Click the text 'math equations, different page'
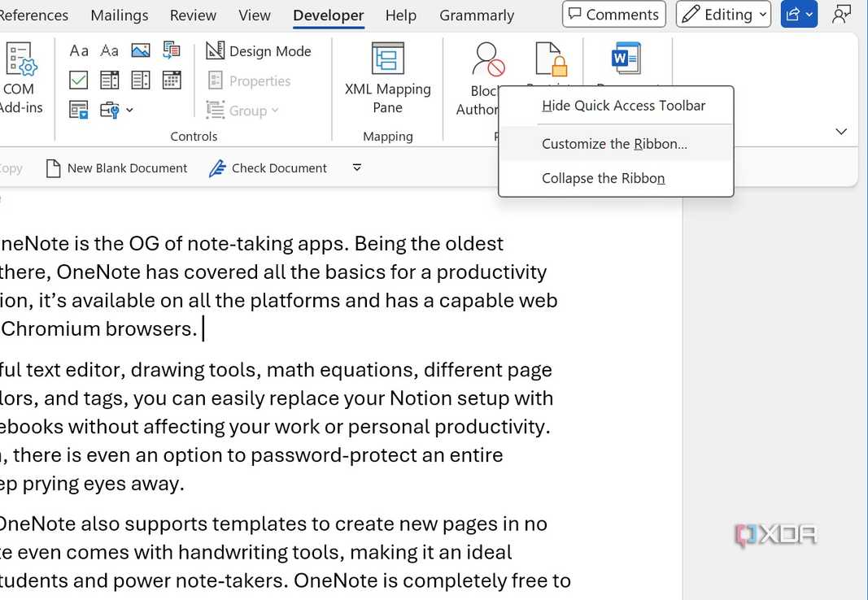The image size is (868, 600). click(x=409, y=369)
